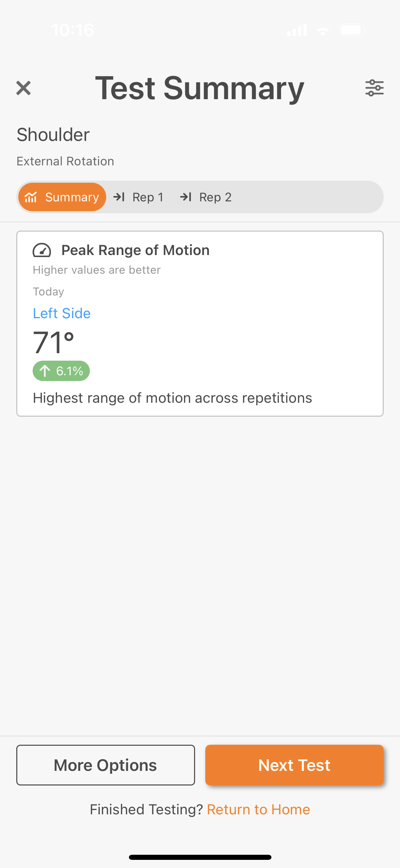Switch on the Rep 1 view

click(x=148, y=197)
